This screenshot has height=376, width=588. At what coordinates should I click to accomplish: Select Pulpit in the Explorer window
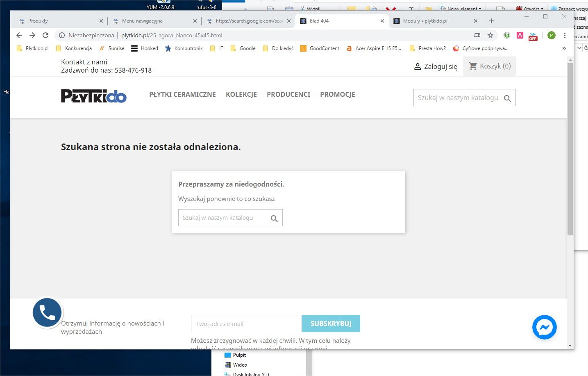(236, 355)
